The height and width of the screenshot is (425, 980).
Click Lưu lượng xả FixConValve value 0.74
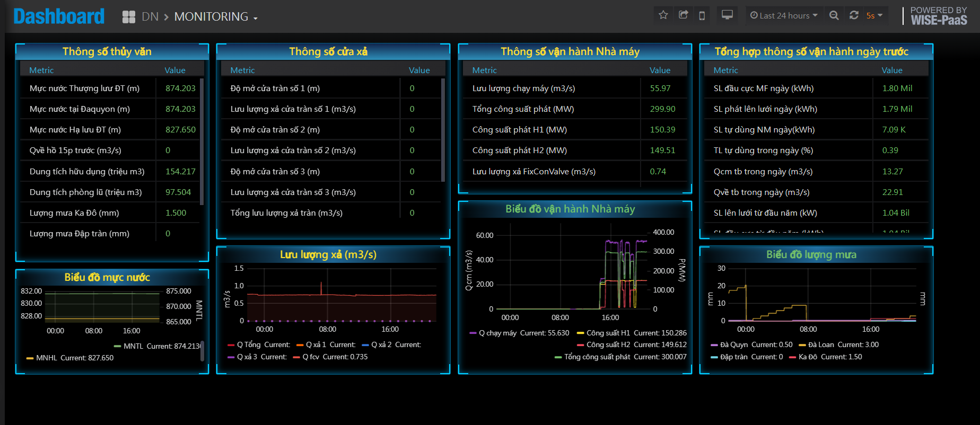tap(658, 171)
